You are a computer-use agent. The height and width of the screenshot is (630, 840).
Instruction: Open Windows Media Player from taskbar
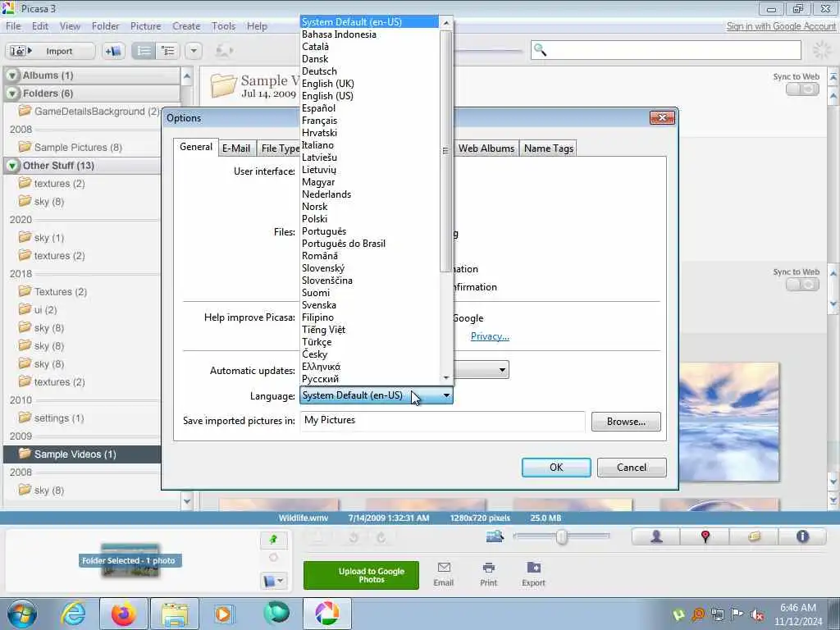coord(223,614)
